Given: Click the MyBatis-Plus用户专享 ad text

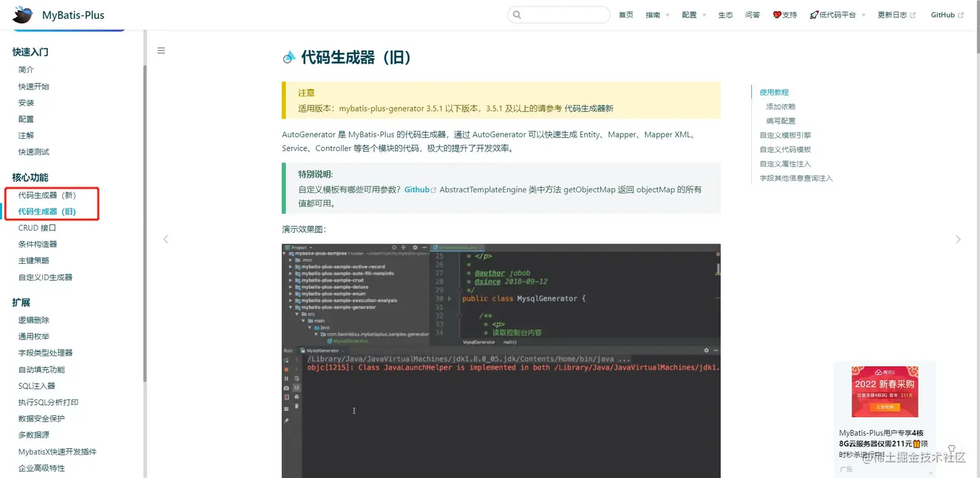Looking at the screenshot, I should click(x=884, y=444).
